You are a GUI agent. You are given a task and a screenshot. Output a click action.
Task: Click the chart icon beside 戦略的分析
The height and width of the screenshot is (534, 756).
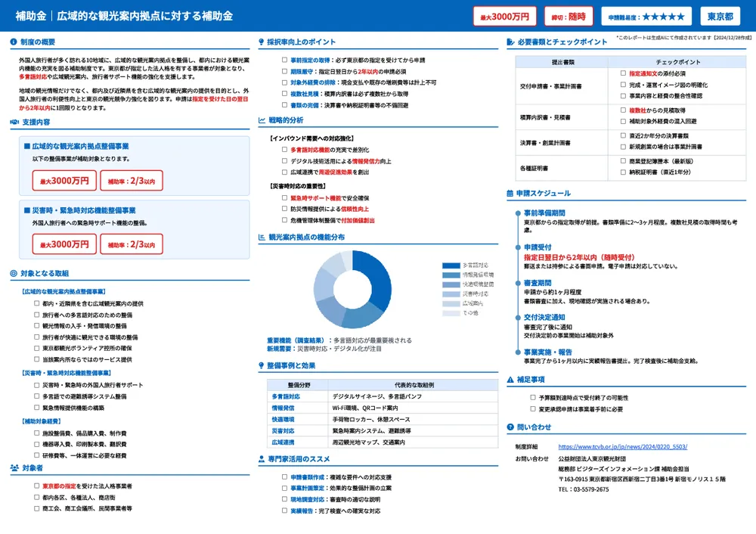[262, 120]
